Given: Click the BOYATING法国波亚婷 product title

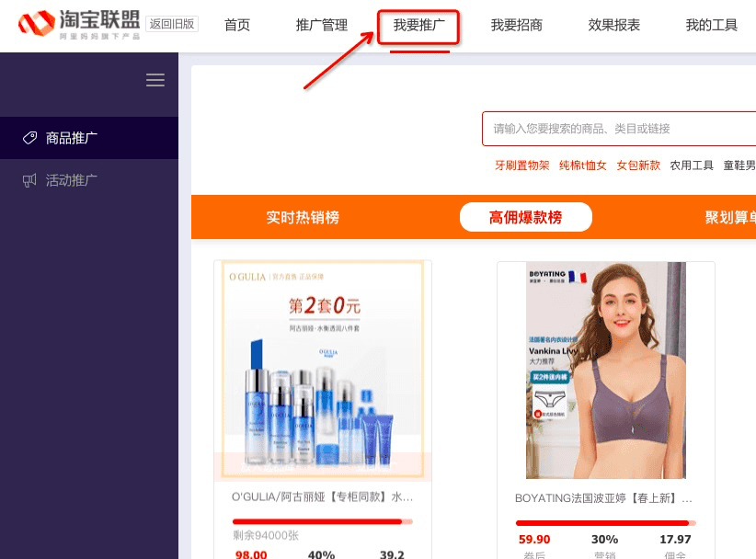Looking at the screenshot, I should [603, 498].
